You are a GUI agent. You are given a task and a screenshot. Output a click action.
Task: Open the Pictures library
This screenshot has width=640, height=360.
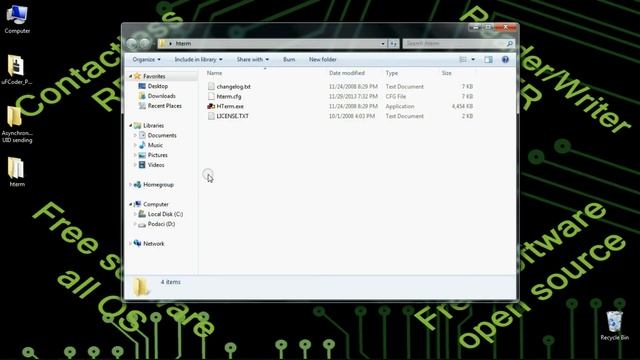point(158,155)
